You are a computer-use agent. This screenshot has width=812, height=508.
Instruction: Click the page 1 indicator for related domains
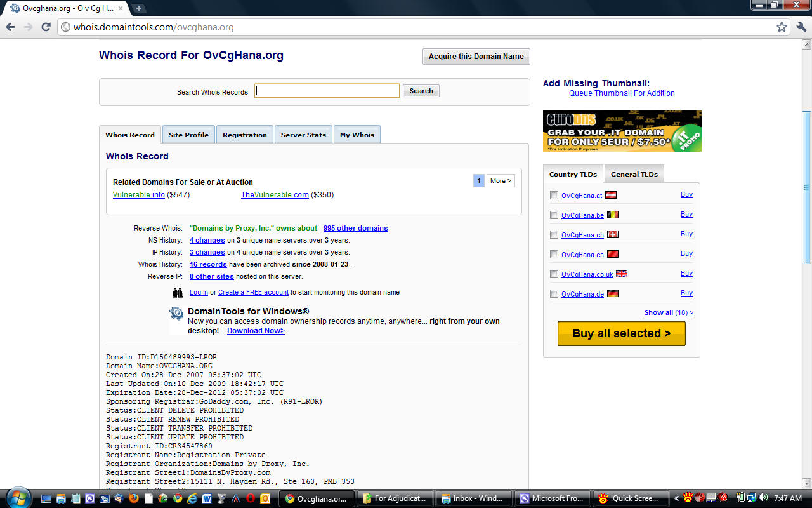479,181
